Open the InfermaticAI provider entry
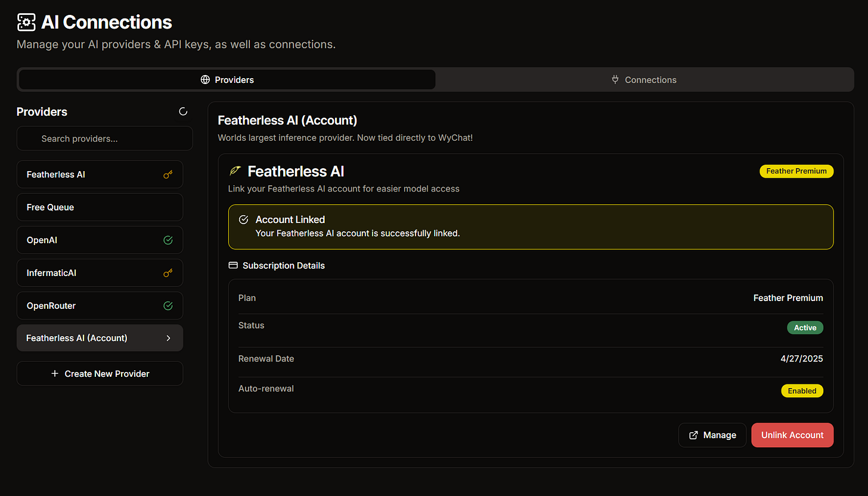This screenshot has height=496, width=868. [x=100, y=273]
